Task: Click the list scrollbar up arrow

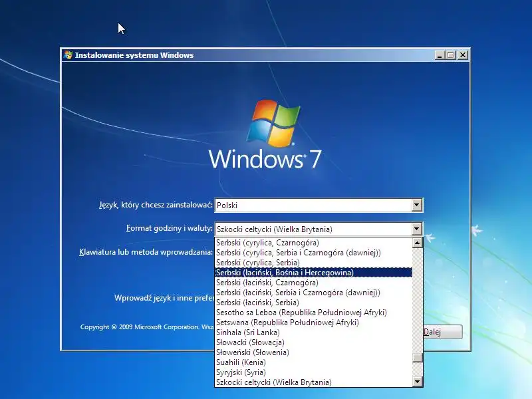Action: tap(418, 243)
